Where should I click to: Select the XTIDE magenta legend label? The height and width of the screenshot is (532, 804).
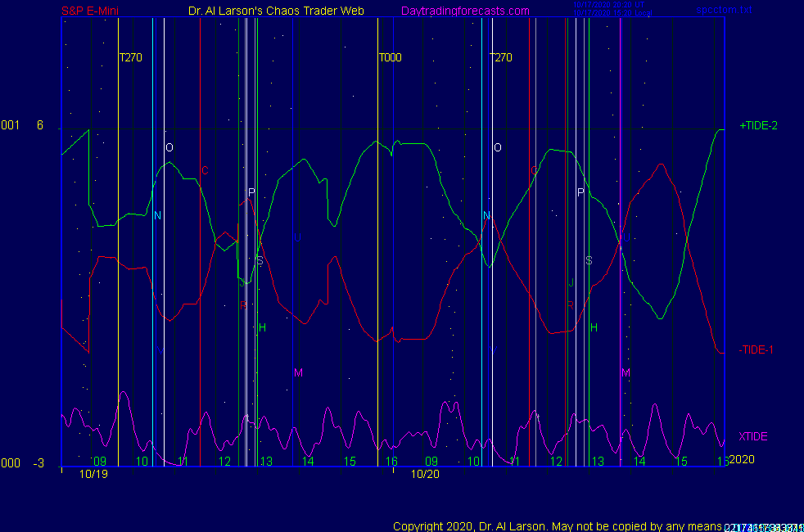(753, 436)
